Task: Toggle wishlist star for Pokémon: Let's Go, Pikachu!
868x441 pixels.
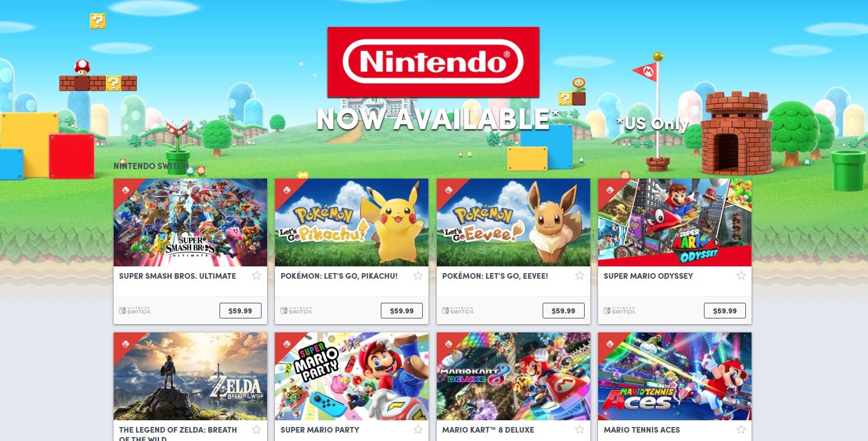Action: [x=418, y=275]
